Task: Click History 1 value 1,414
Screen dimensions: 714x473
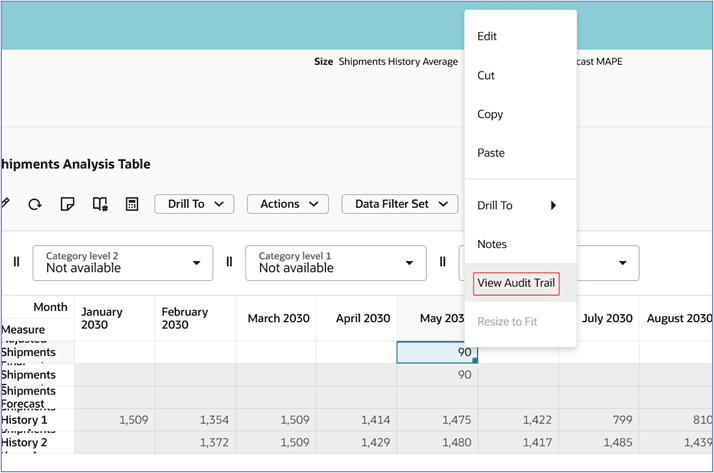Action: click(357, 420)
